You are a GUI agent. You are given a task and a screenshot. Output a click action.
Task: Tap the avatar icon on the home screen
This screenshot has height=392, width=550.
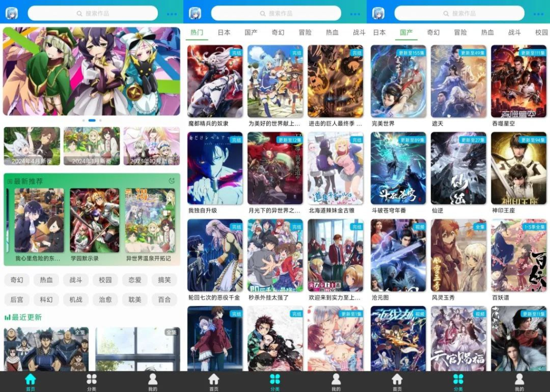pos(12,13)
